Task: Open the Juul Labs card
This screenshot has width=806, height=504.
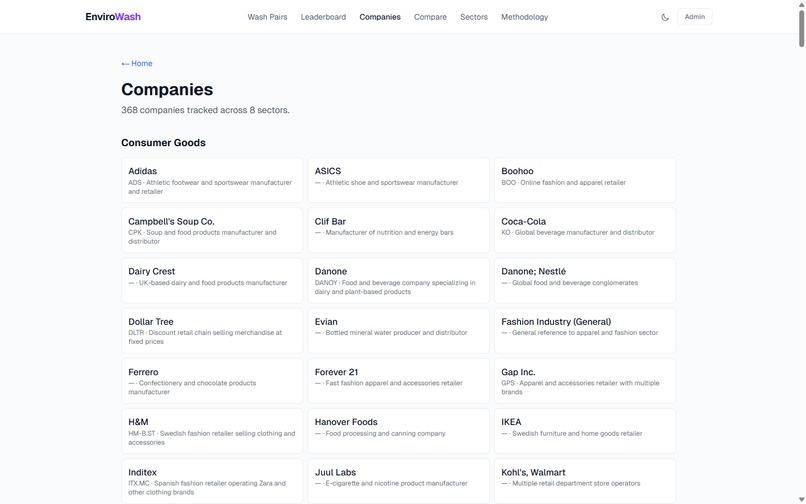Action: point(398,481)
